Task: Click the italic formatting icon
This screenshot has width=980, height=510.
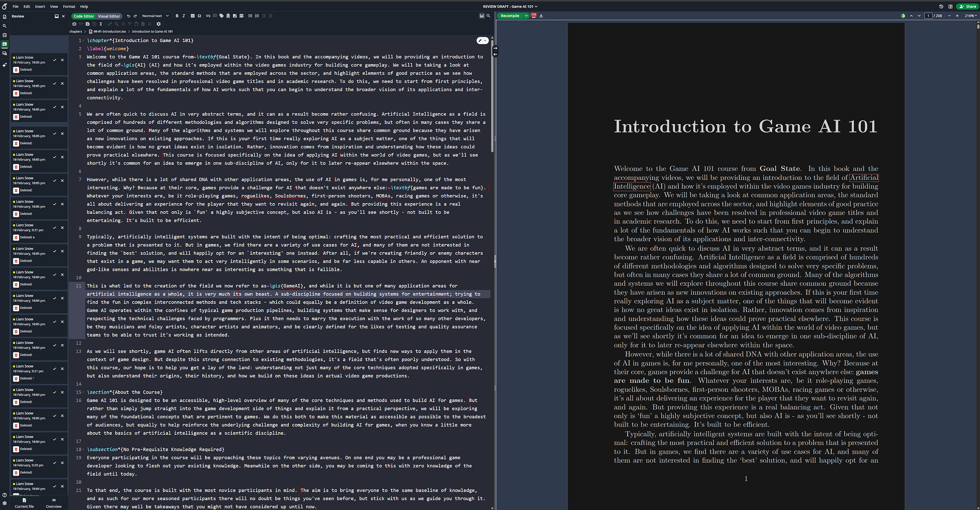Action: pyautogui.click(x=184, y=16)
